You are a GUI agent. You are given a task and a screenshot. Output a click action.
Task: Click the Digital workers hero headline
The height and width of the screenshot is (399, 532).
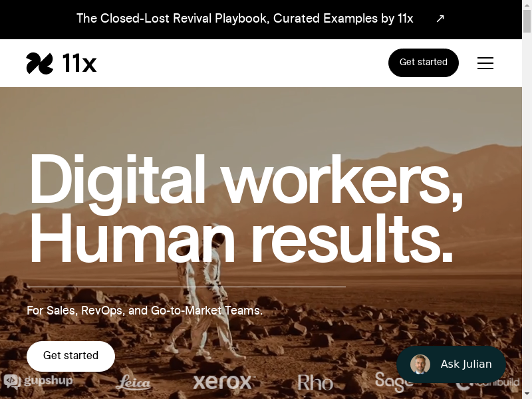(246, 209)
